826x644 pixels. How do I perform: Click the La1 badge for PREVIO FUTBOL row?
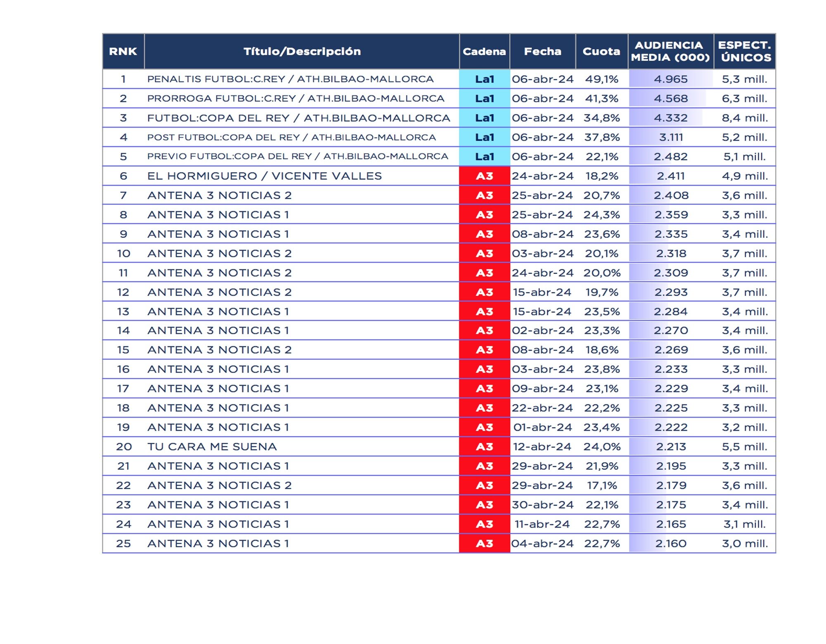point(484,157)
